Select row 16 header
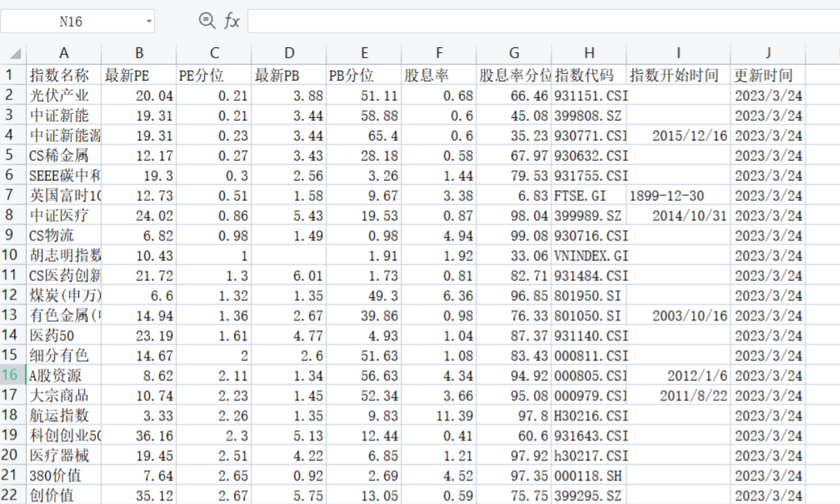This screenshot has width=840, height=504. click(12, 376)
